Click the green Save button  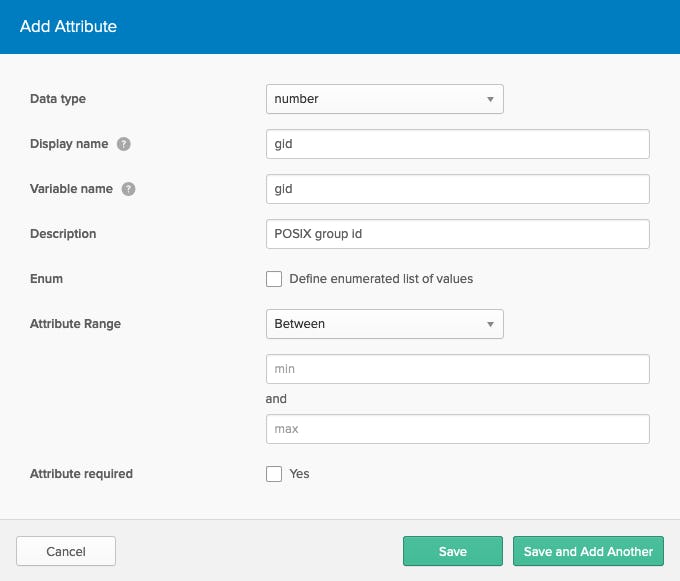452,551
